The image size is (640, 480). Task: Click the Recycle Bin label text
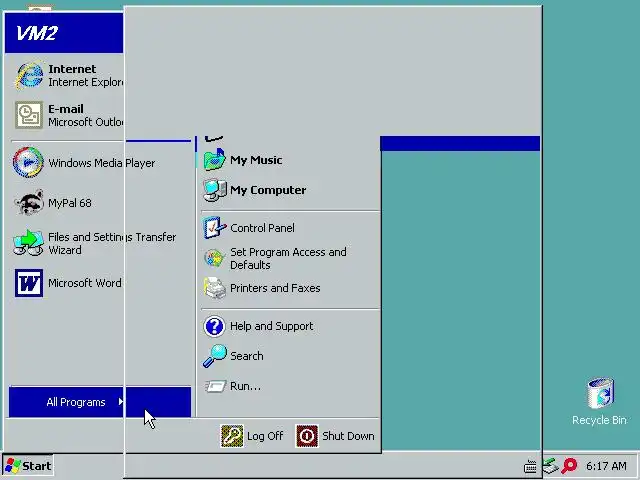(x=599, y=420)
